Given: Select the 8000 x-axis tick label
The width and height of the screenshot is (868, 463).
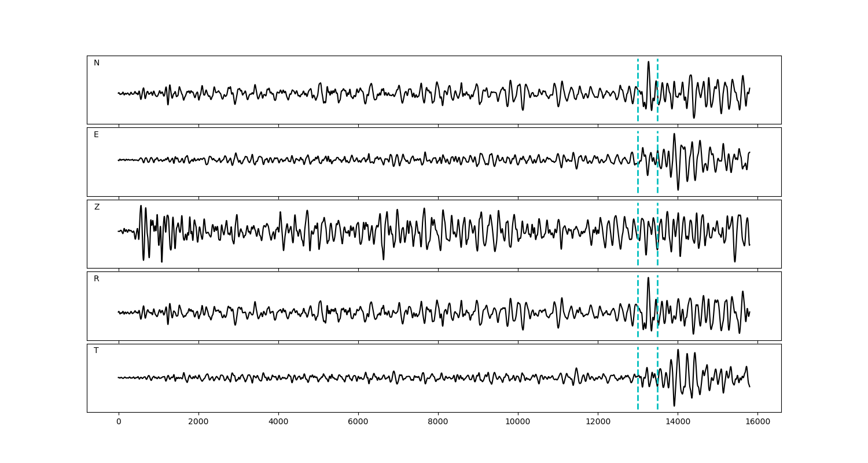Looking at the screenshot, I should [438, 422].
